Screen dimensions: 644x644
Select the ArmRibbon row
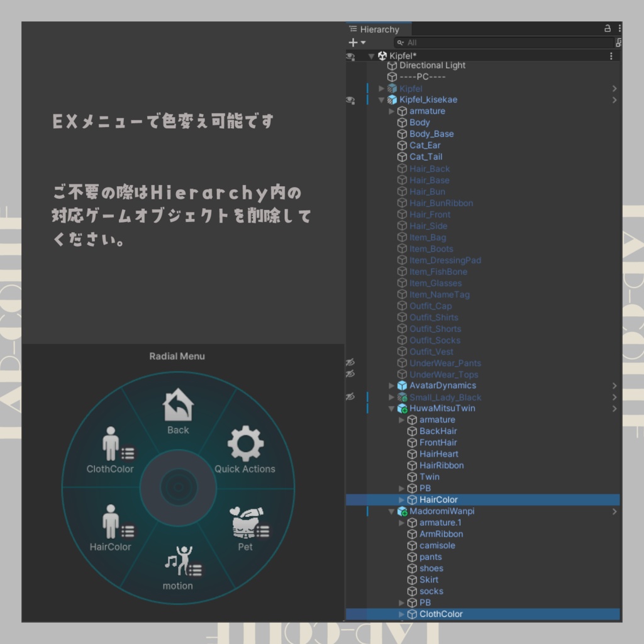click(x=483, y=534)
